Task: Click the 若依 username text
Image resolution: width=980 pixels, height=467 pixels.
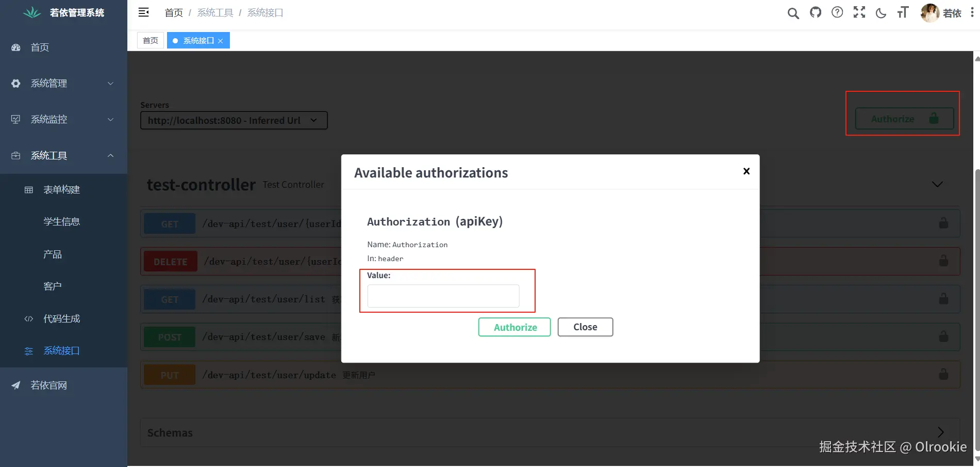Action: 952,13
